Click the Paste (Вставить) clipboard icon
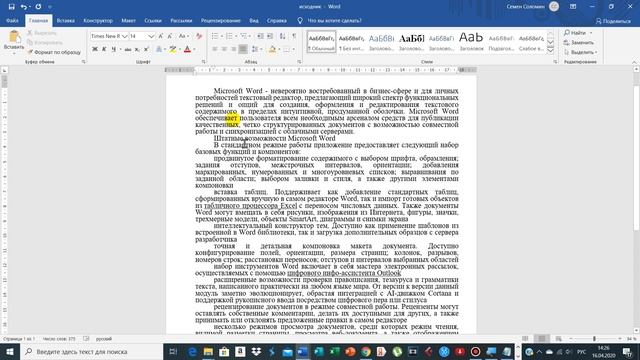The image size is (640, 360). tap(14, 38)
